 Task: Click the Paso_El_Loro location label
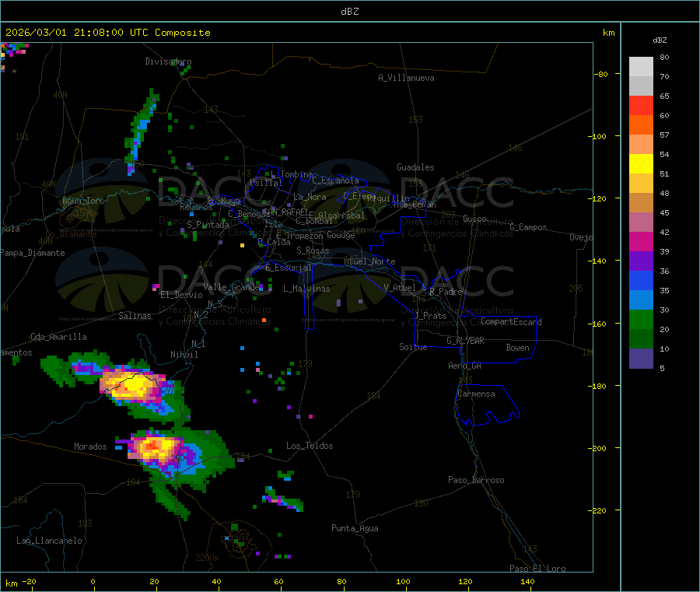coord(537,568)
